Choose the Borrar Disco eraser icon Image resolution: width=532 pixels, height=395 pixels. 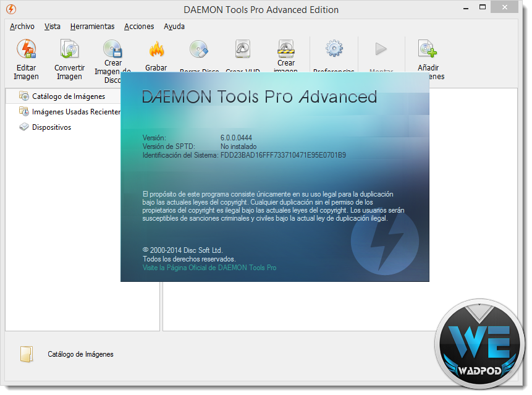pos(199,49)
